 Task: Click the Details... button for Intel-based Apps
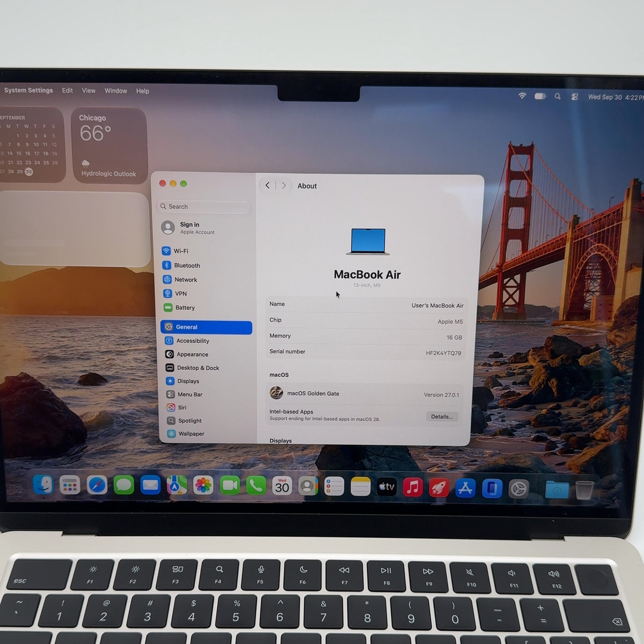pos(442,416)
